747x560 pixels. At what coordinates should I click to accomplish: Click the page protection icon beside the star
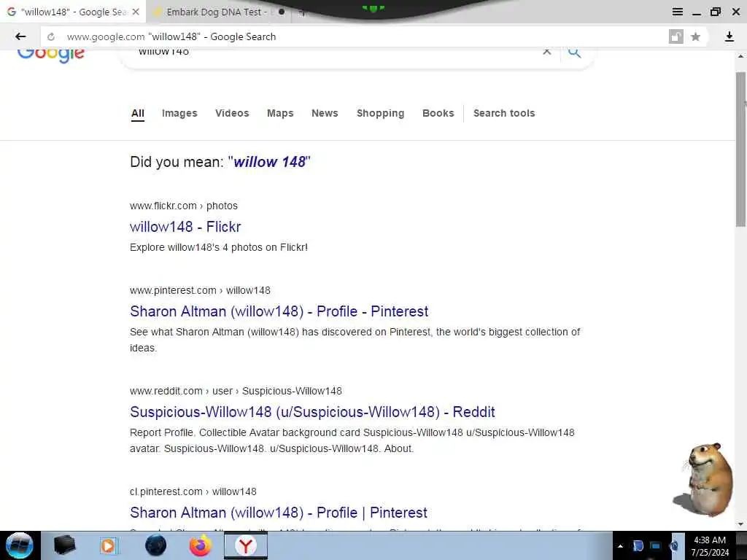(x=676, y=36)
